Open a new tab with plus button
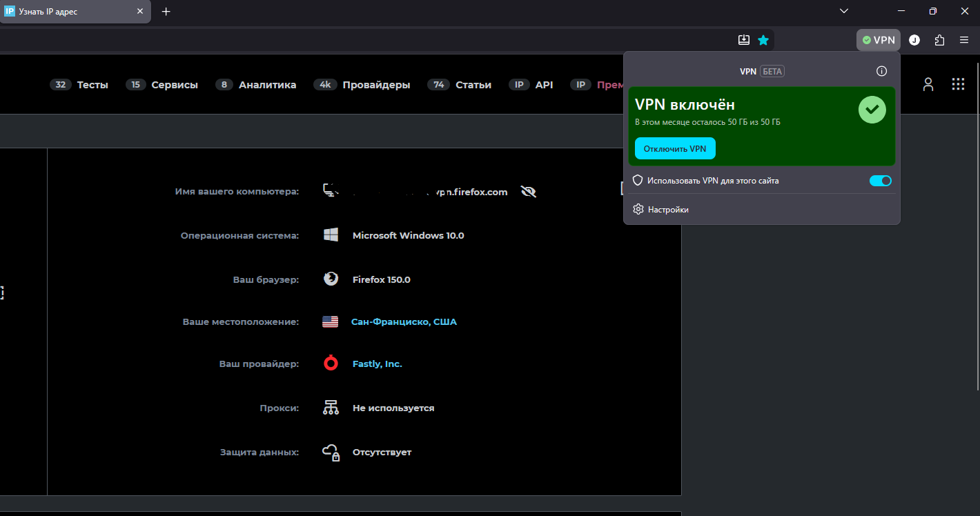 (x=166, y=12)
